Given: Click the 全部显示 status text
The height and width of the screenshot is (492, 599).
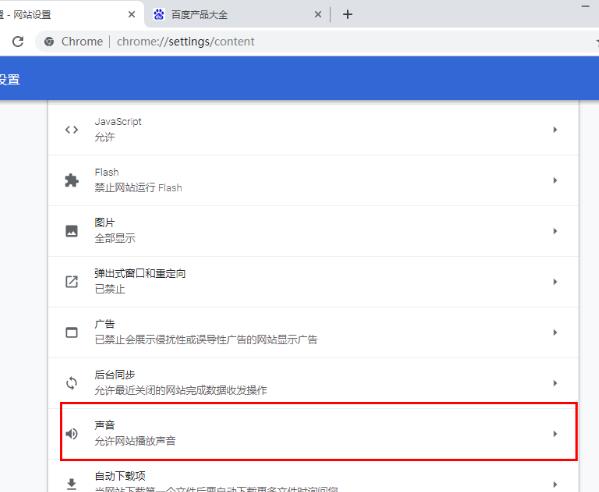Looking at the screenshot, I should (x=115, y=238).
